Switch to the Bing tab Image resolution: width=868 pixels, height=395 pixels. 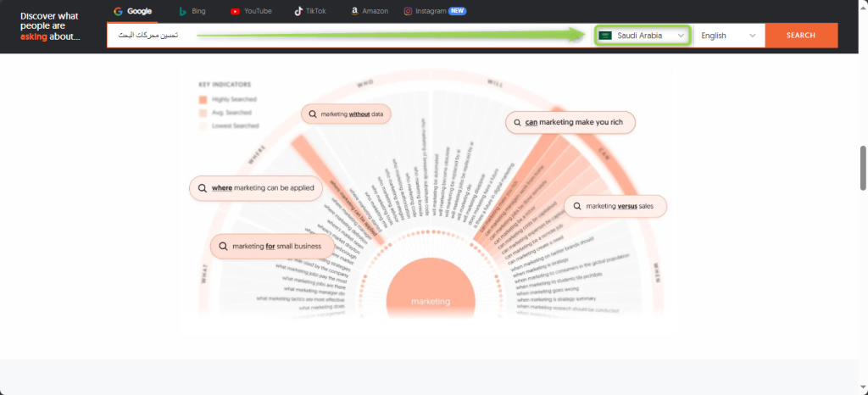point(192,11)
